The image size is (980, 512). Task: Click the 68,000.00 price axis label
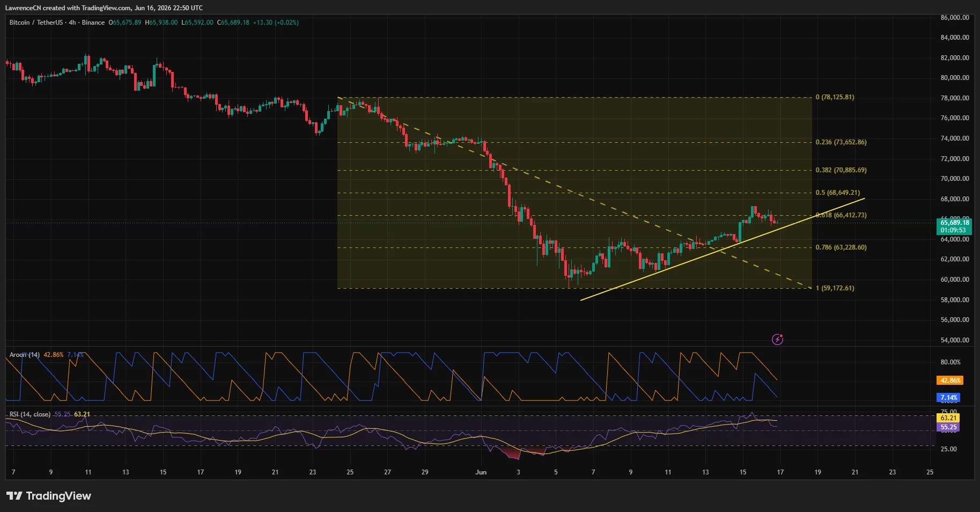(x=955, y=199)
